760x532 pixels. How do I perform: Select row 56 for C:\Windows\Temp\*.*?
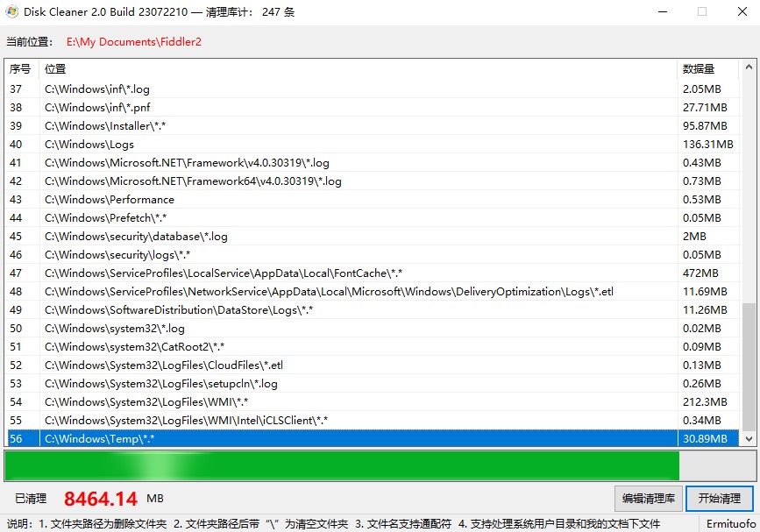tap(263, 438)
